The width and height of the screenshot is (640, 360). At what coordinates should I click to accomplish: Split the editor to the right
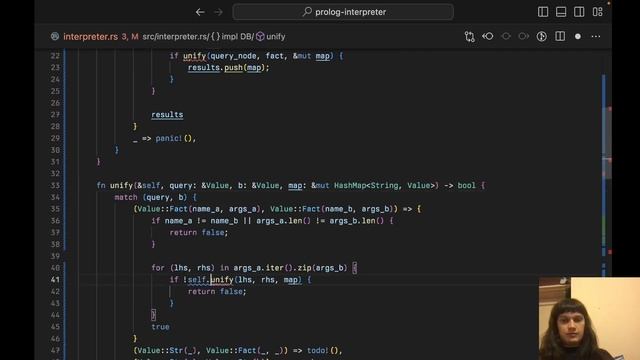560,37
